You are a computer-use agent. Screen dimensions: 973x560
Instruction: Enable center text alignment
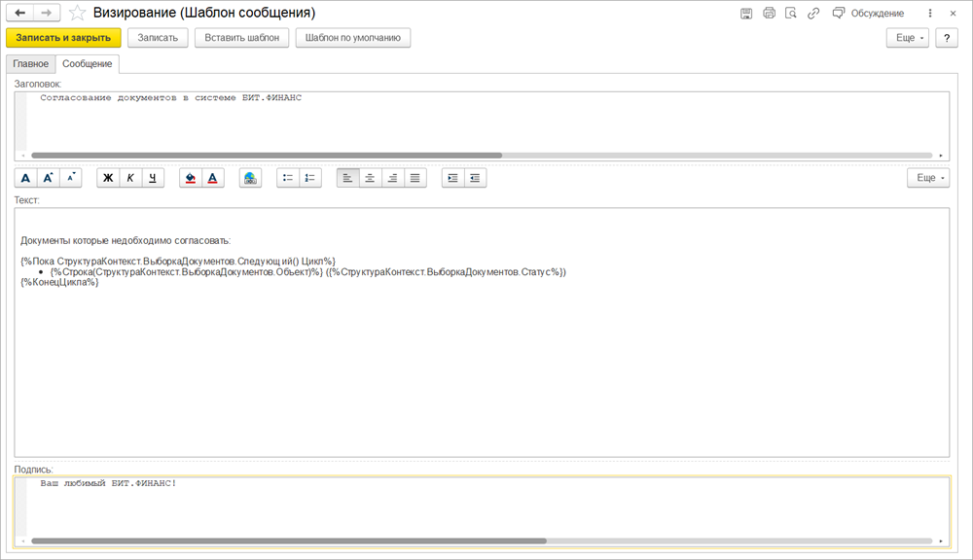370,178
